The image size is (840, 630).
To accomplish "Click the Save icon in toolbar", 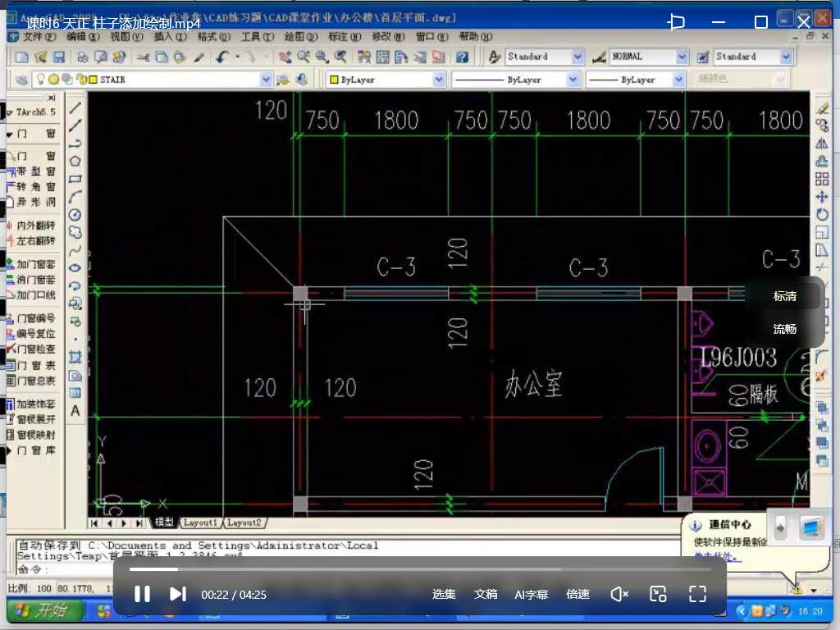I will tap(59, 57).
